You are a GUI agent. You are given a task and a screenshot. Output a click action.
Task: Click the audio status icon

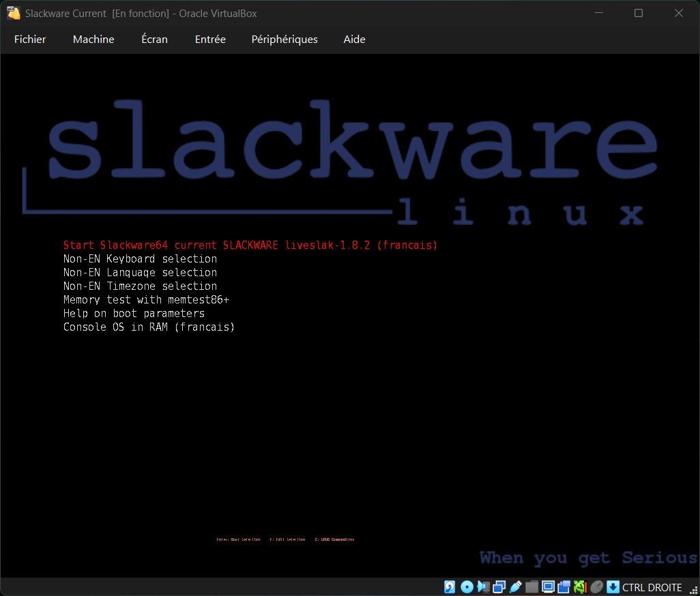(483, 587)
